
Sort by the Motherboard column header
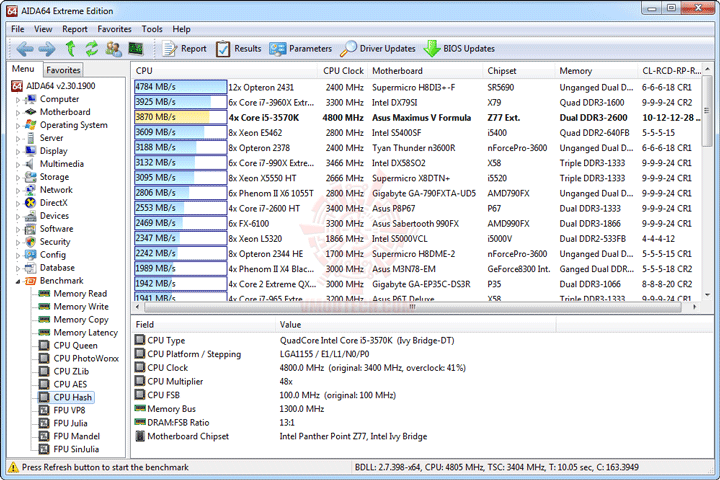(425, 71)
